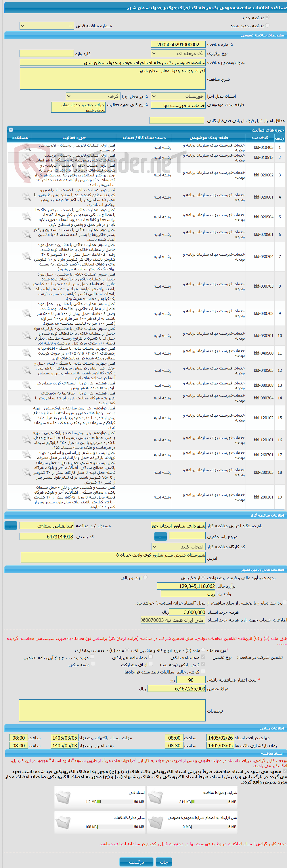Screen dimensions: 287x868
Task: Click کدخدمت column header
Action: 260,137
